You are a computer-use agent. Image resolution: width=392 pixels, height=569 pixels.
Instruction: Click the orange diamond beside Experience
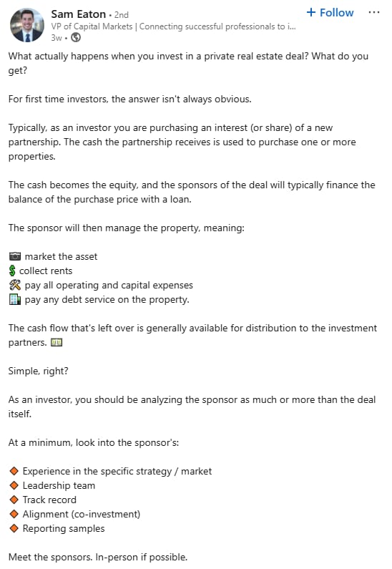pyautogui.click(x=14, y=472)
